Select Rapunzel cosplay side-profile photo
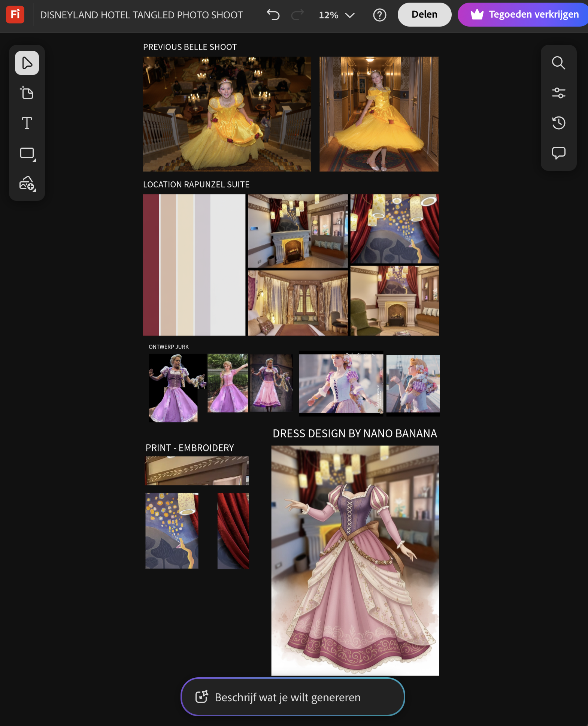 413,385
